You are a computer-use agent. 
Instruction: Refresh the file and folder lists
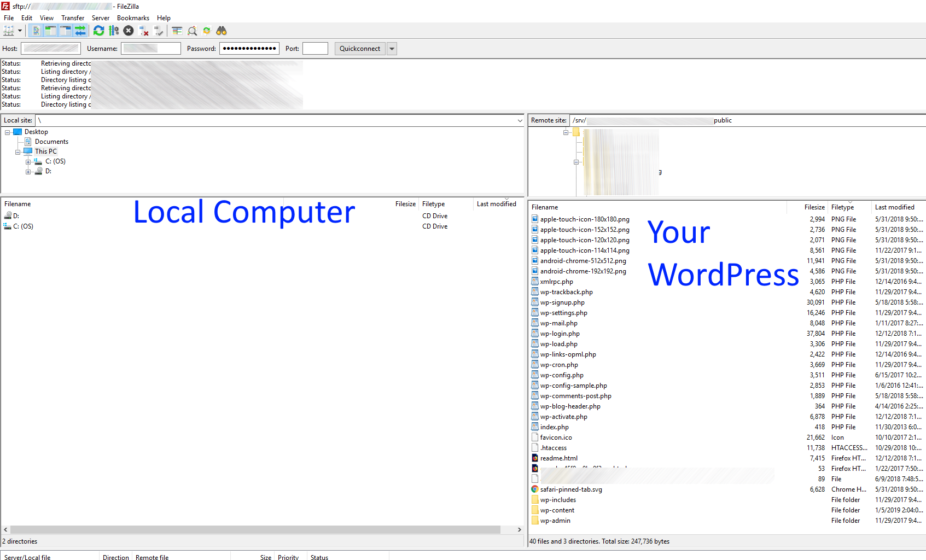click(x=99, y=31)
